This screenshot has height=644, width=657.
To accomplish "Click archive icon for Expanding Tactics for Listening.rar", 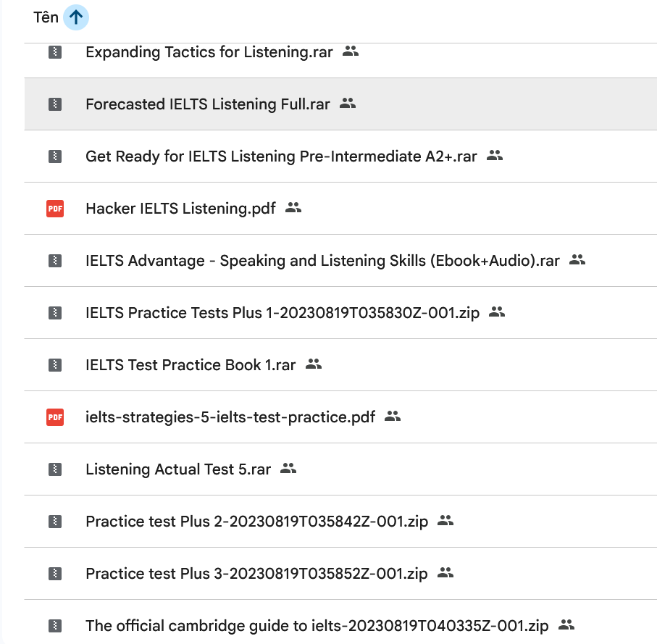I will pyautogui.click(x=54, y=52).
